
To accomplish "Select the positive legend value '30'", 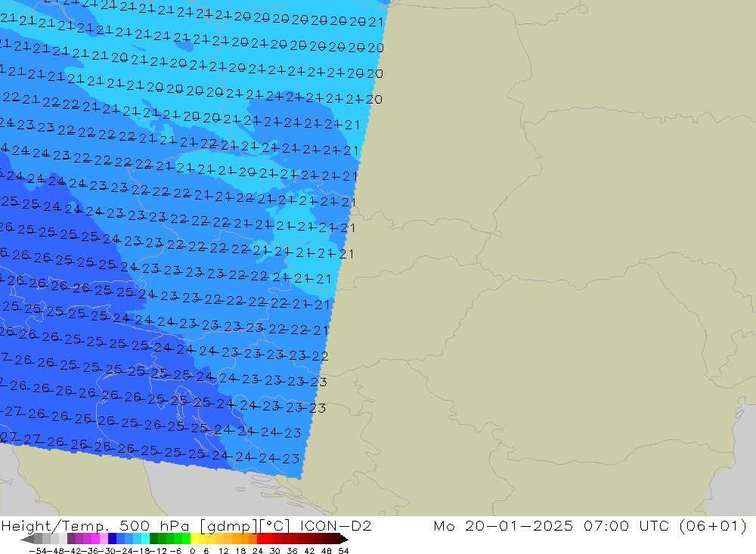I will 275,551.
